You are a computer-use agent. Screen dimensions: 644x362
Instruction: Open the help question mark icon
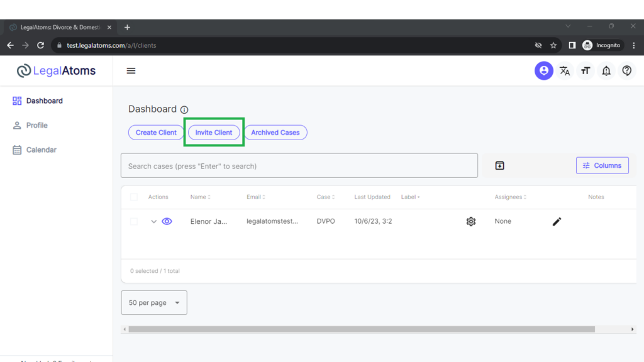click(627, 70)
